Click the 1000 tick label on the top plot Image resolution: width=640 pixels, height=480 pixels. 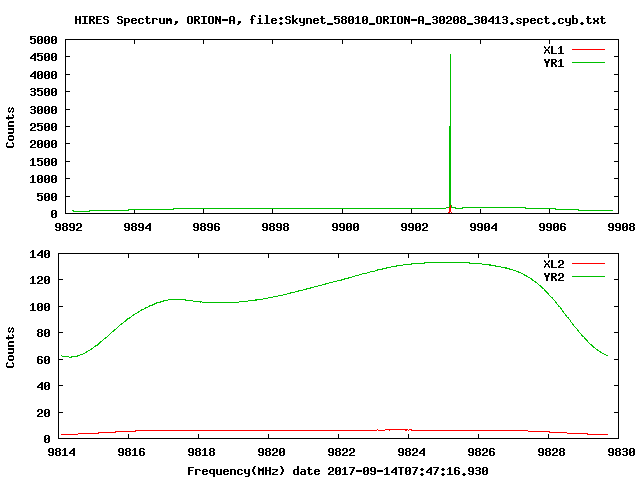pos(43,179)
